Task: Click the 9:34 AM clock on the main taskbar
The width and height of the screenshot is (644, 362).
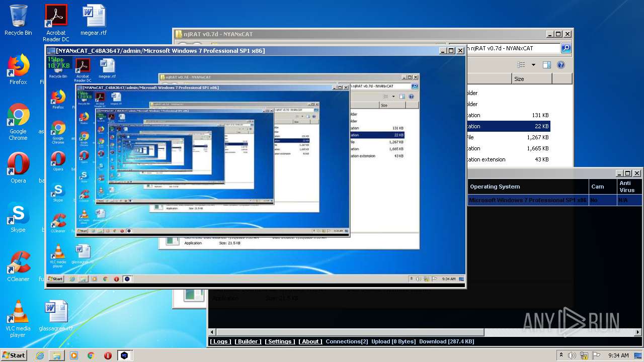Action: pyautogui.click(x=618, y=355)
